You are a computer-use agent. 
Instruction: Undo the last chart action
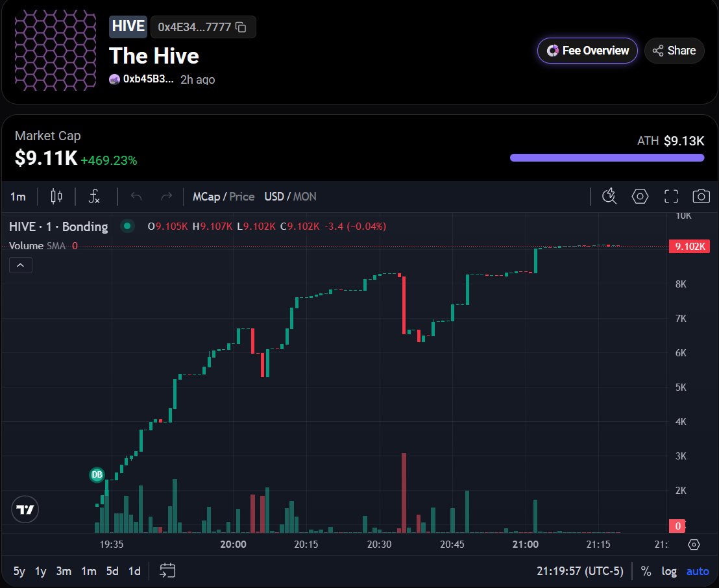point(136,197)
